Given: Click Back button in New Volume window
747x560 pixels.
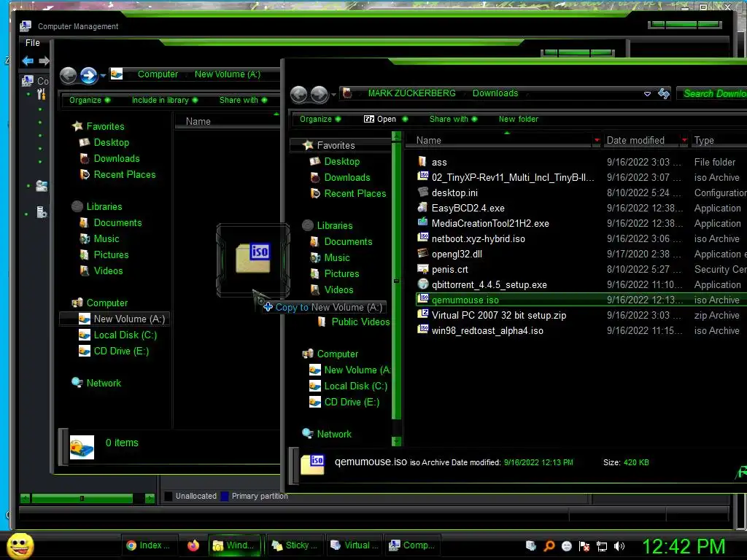Looking at the screenshot, I should 68,75.
